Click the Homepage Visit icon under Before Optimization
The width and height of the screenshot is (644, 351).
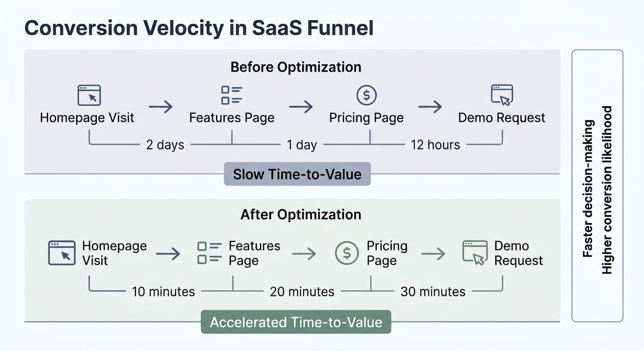pos(89,95)
